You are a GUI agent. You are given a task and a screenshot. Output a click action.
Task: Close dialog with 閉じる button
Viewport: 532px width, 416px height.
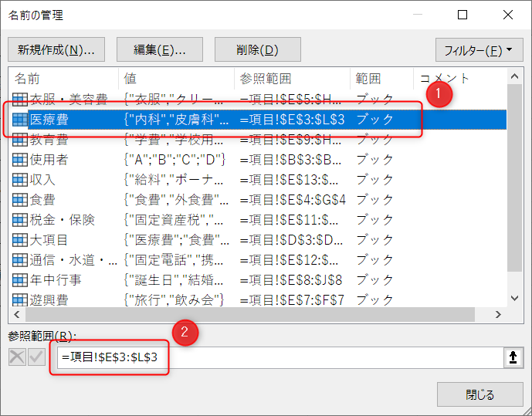click(x=479, y=394)
